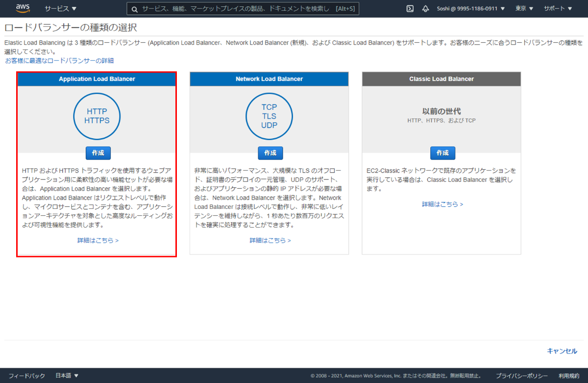
Task: Click the Classic Load Balancer card header
Action: point(441,79)
